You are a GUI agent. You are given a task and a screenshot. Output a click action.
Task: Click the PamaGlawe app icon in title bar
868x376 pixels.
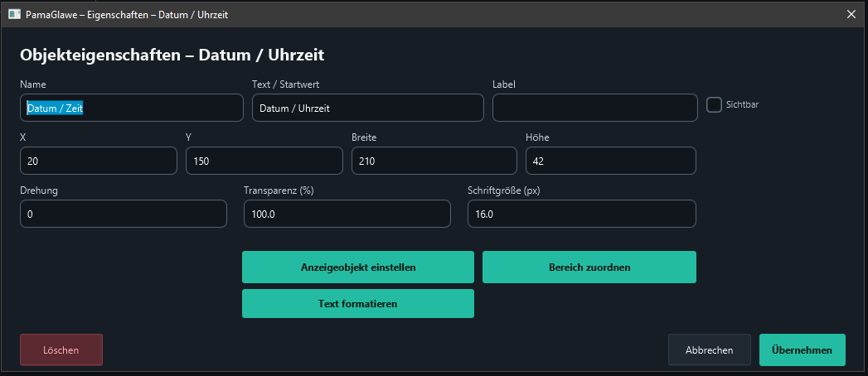pos(14,14)
